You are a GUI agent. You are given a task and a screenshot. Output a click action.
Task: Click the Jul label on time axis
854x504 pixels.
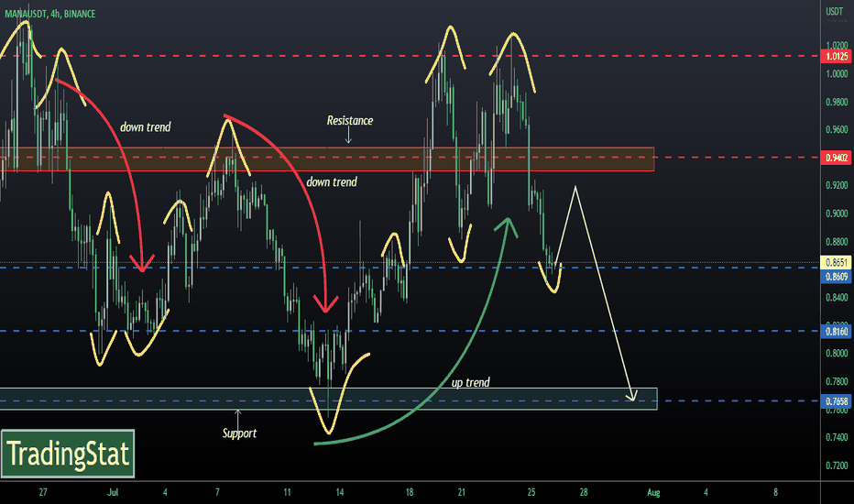pos(113,492)
